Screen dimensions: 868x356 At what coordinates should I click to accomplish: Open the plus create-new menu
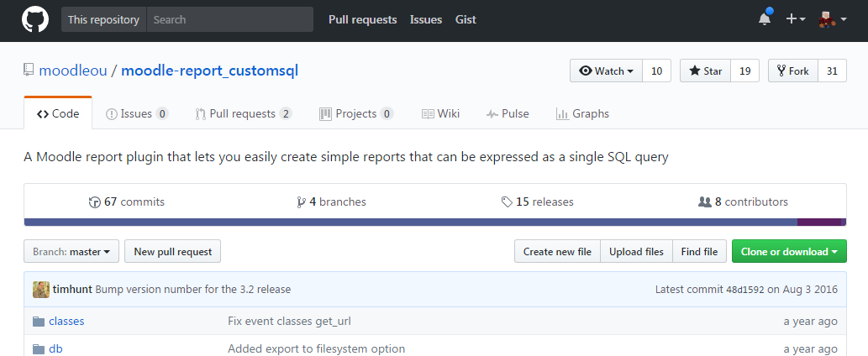pos(796,18)
